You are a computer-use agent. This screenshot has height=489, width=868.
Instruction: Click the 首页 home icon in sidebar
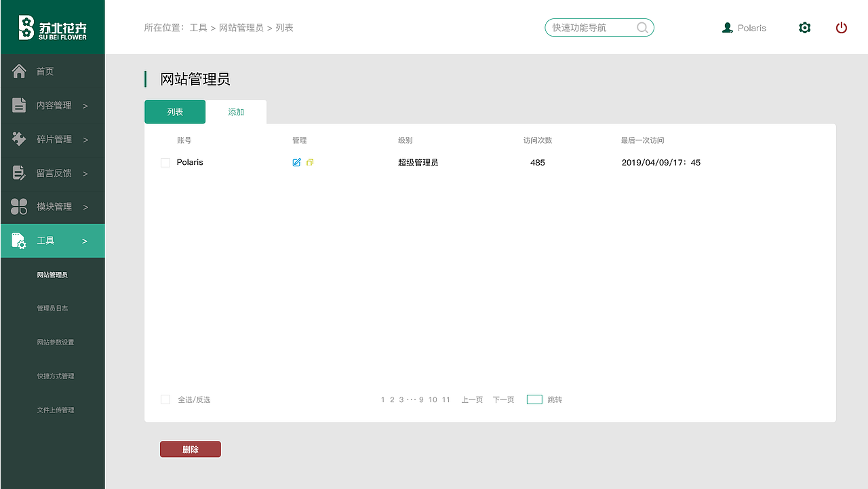tap(19, 71)
